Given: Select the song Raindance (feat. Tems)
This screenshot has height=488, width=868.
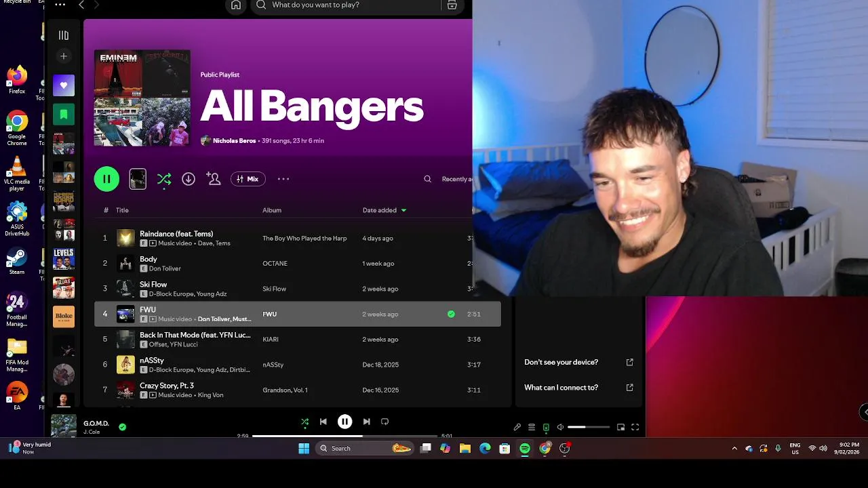Looking at the screenshot, I should [176, 234].
